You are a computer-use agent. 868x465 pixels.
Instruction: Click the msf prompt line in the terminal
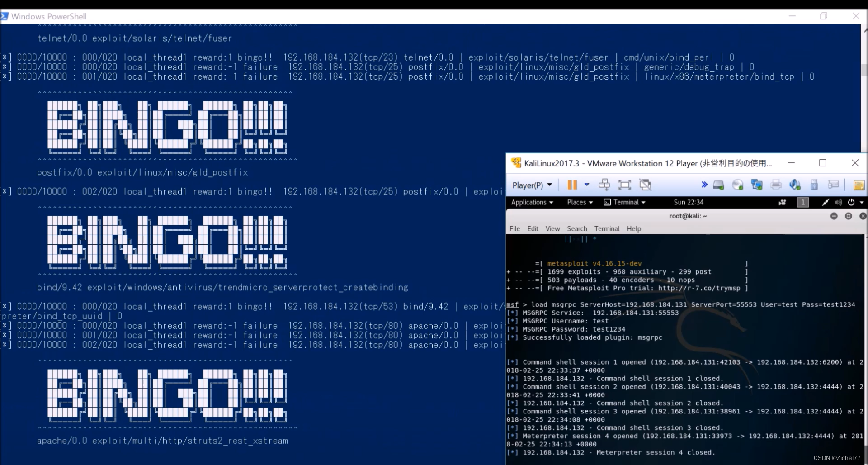click(x=633, y=304)
